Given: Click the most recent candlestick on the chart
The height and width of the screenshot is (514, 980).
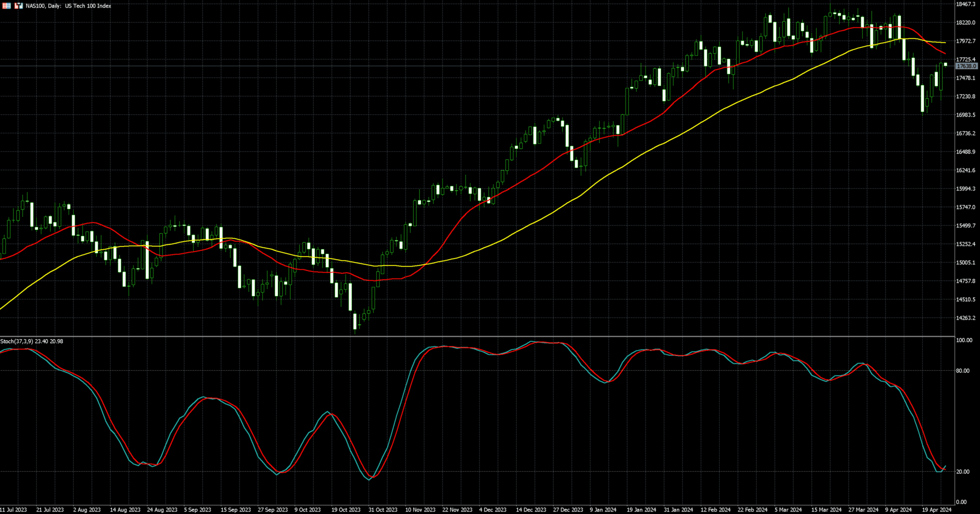Looking at the screenshot, I should click(945, 65).
